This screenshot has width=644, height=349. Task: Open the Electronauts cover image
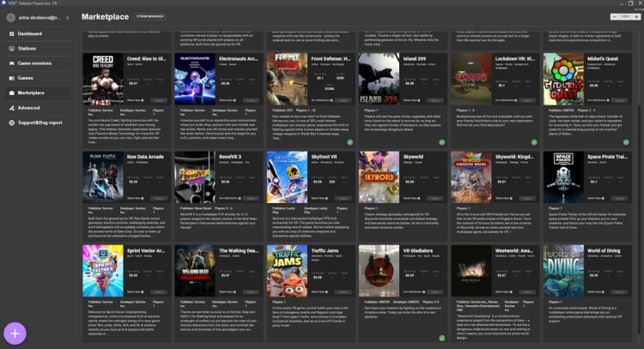195,79
